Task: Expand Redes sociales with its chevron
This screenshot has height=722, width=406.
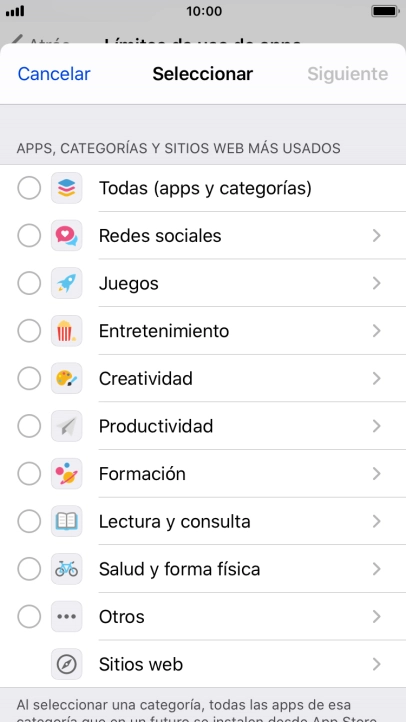Action: click(x=377, y=236)
